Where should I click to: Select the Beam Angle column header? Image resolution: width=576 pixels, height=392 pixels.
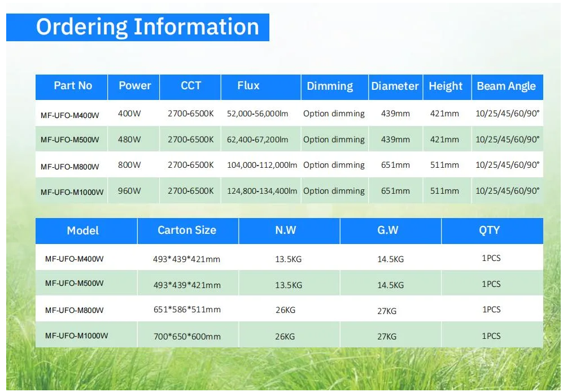click(x=506, y=86)
